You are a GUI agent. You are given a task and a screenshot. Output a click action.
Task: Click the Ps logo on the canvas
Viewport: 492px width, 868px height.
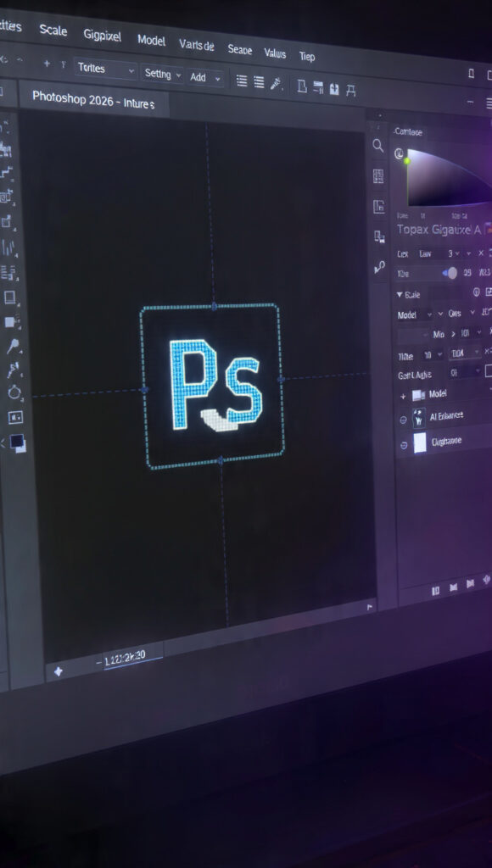(215, 384)
